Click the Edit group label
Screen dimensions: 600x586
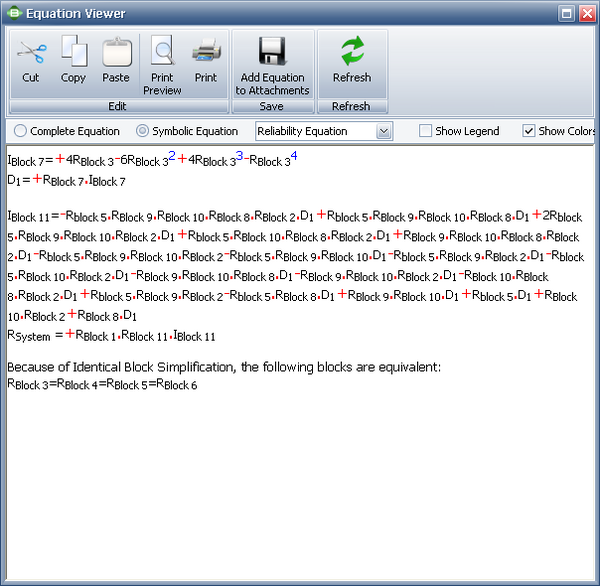pos(117,106)
